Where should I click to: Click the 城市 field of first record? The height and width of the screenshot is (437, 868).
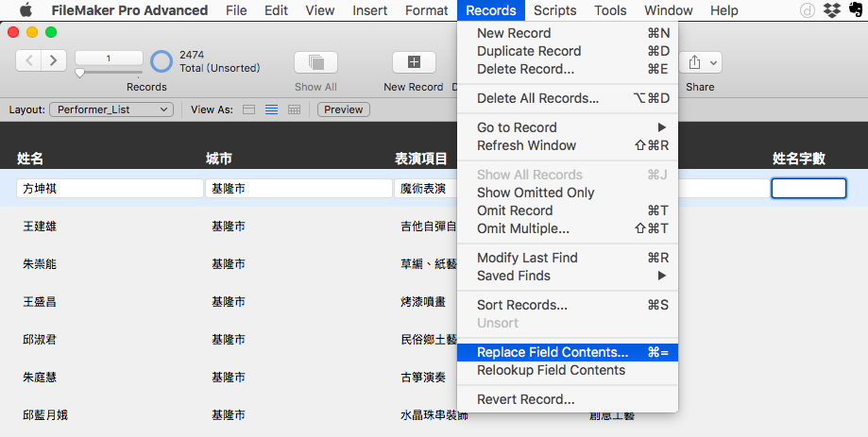[298, 189]
